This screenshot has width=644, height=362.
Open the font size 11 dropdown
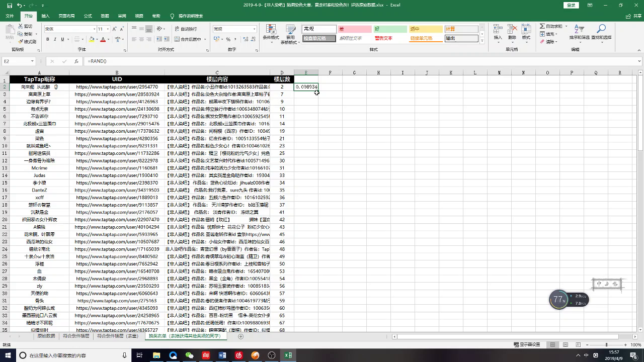[x=107, y=29]
